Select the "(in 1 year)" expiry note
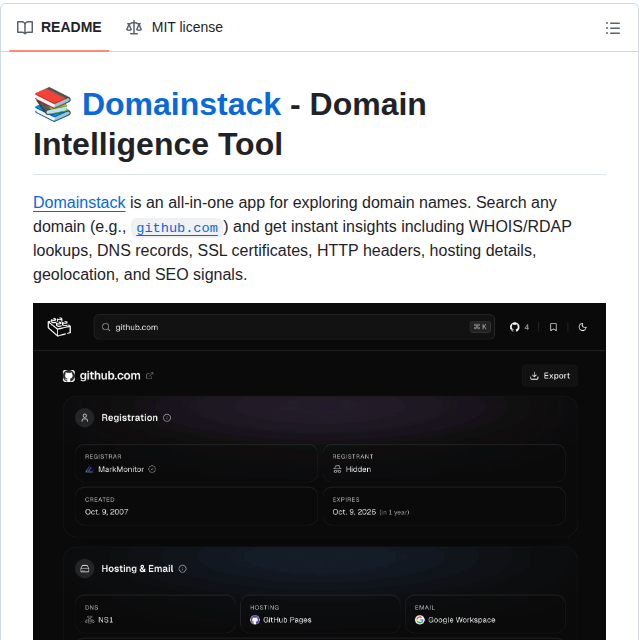The height and width of the screenshot is (640, 639). pos(394,512)
